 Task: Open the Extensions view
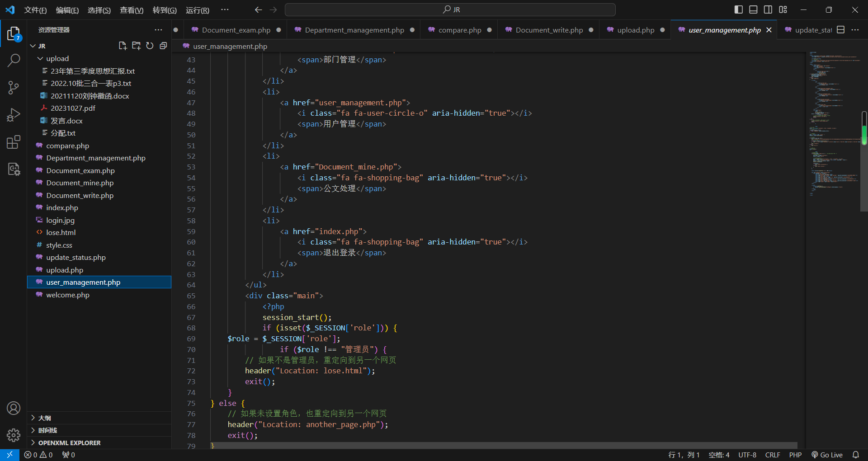14,142
